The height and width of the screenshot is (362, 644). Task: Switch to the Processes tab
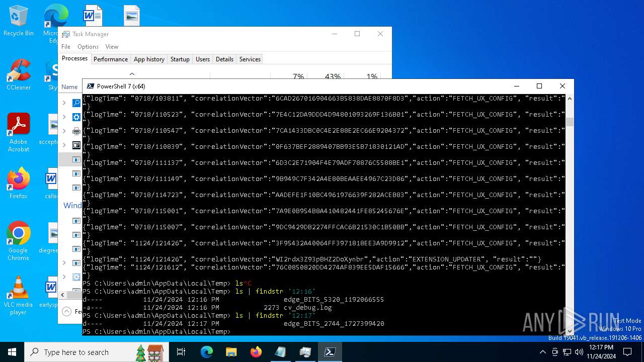pyautogui.click(x=74, y=59)
